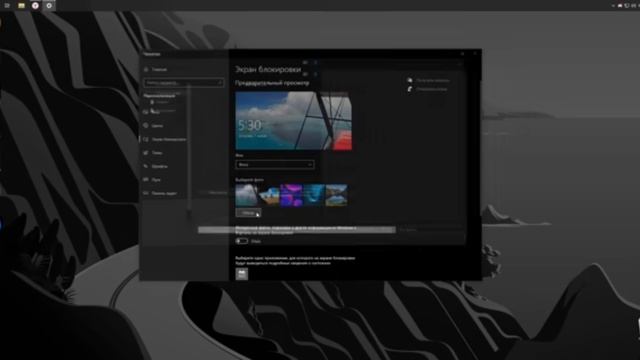Toggle the fun facts switch labeled Откл.
Image resolution: width=640 pixels, height=360 pixels.
point(242,241)
